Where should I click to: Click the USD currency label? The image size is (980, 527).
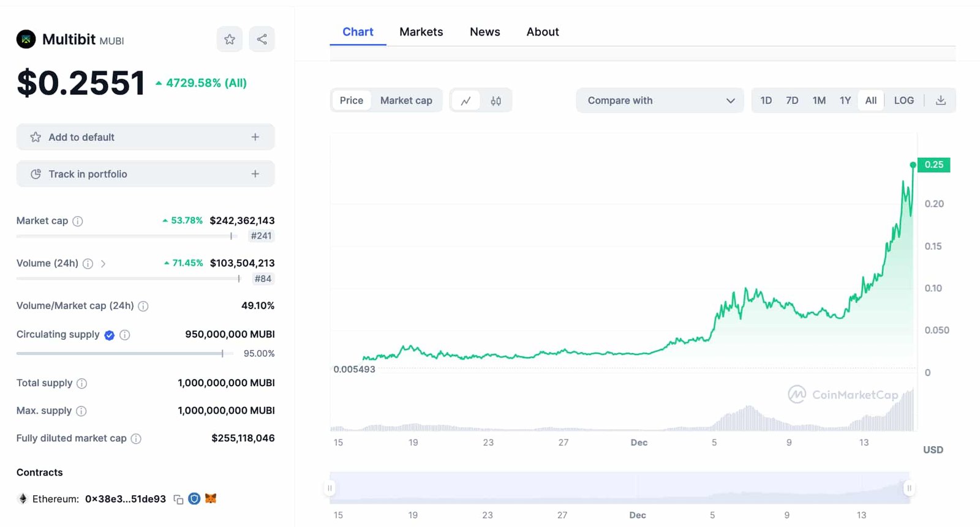(933, 450)
